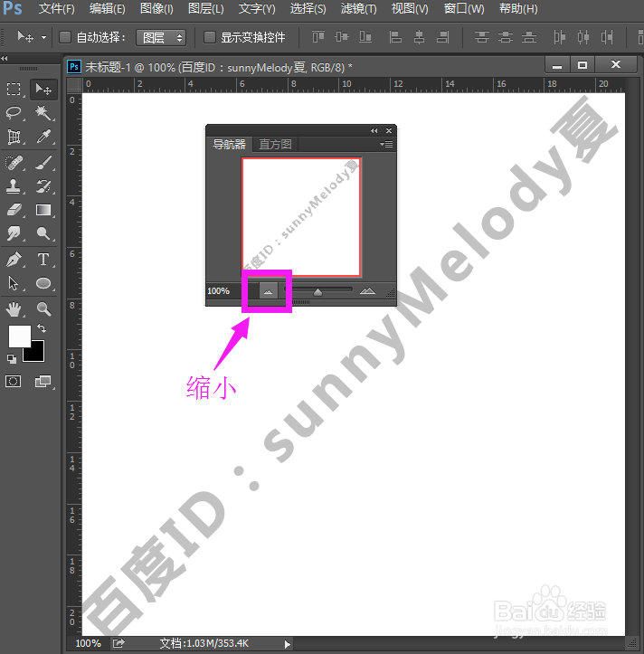Click distribute right edges icon

607,37
